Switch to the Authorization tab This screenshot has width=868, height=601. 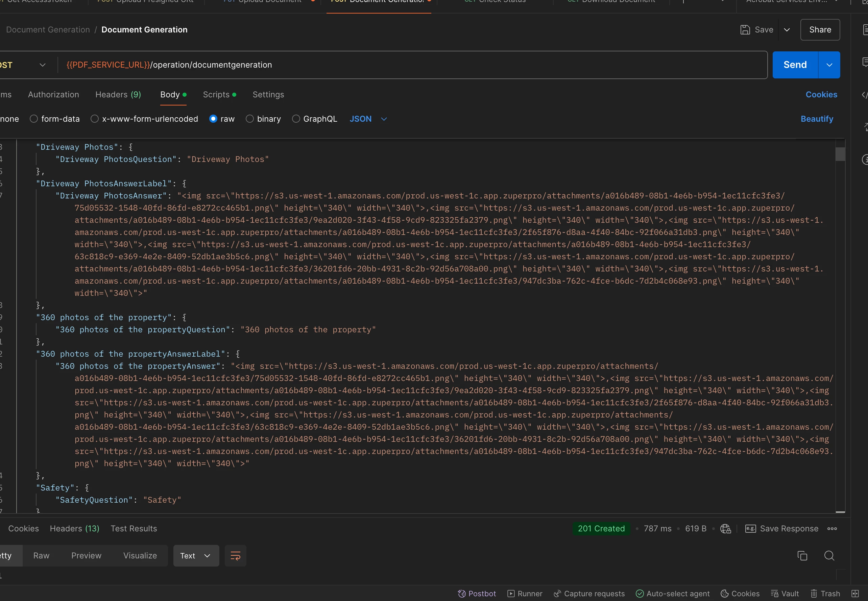[x=53, y=95]
